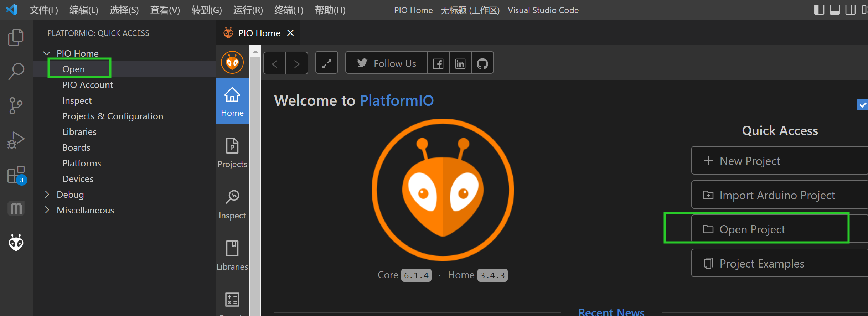Click the expand fullscreen arrows icon
The image size is (868, 316).
326,63
